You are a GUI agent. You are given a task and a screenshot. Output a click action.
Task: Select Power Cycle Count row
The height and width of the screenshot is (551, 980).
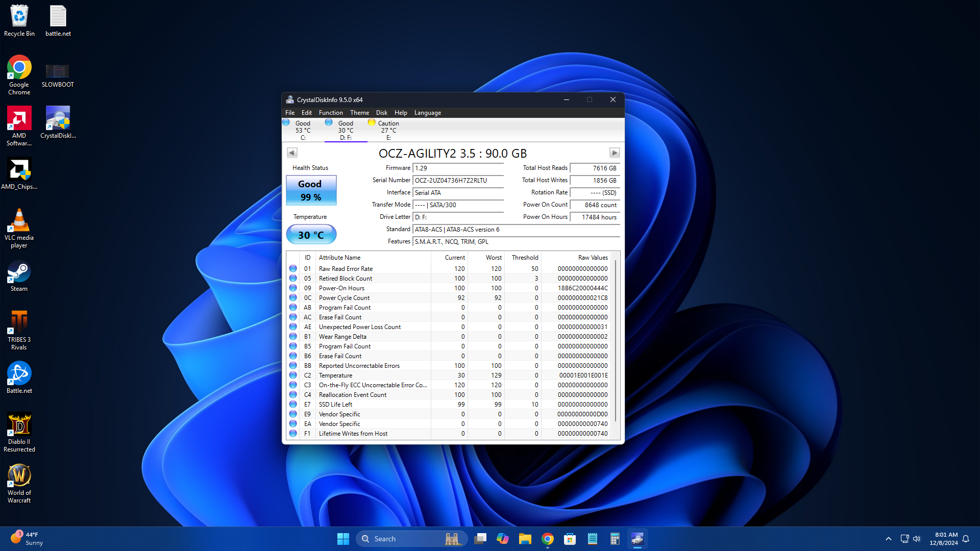point(449,298)
